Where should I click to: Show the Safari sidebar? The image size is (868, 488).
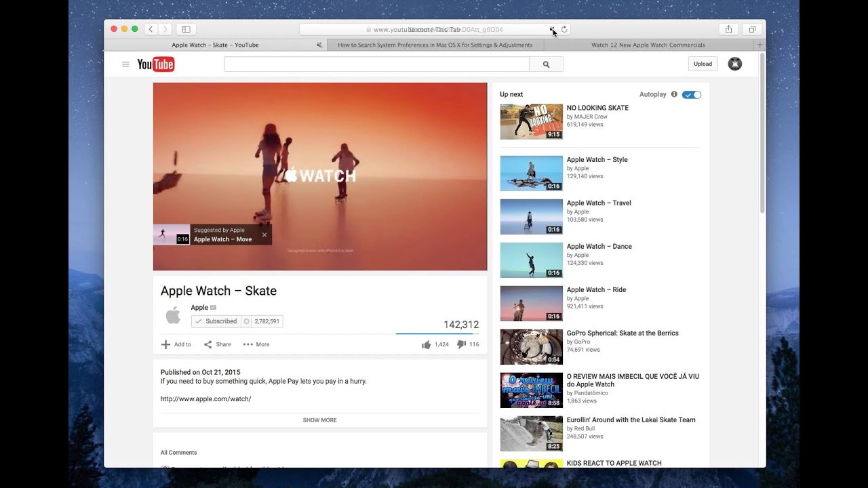point(186,29)
